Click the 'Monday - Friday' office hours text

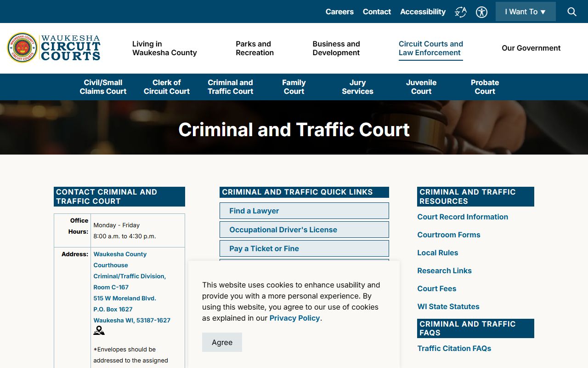point(116,225)
